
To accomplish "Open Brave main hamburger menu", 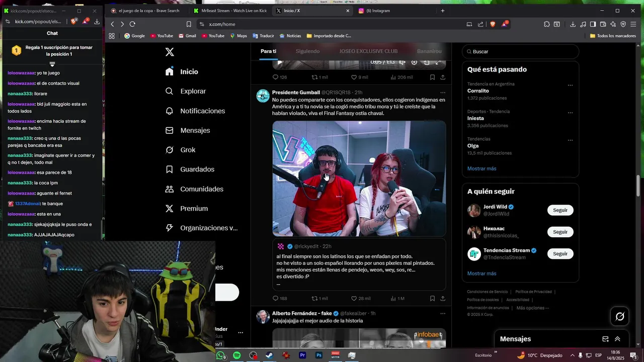I will (x=633, y=24).
